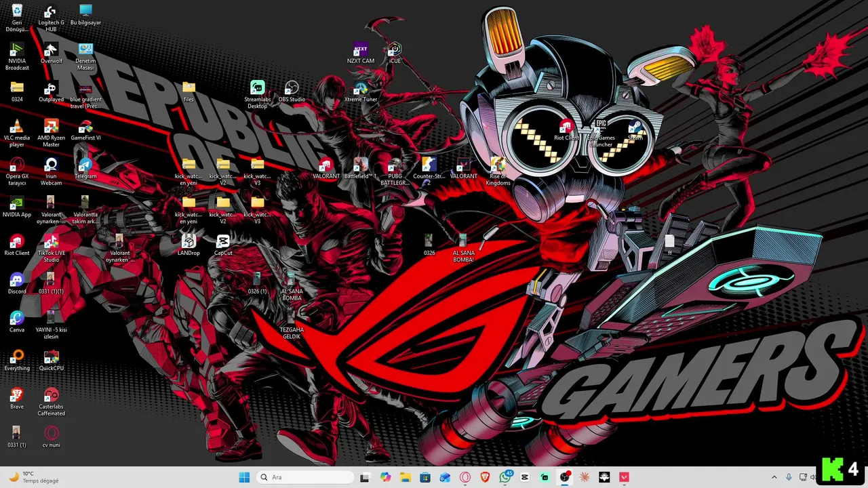The height and width of the screenshot is (488, 868).
Task: Open Bu bilgisayar desktop icon
Action: (85, 15)
